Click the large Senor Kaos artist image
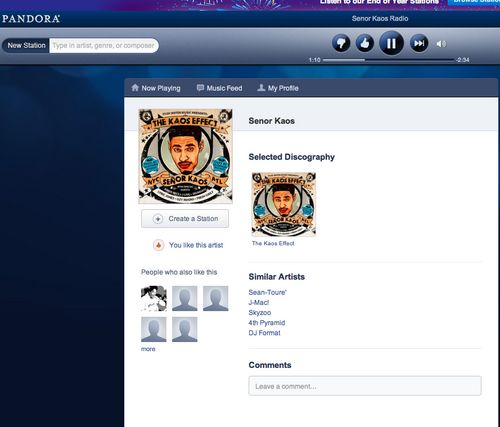The image size is (500, 427). click(x=185, y=156)
